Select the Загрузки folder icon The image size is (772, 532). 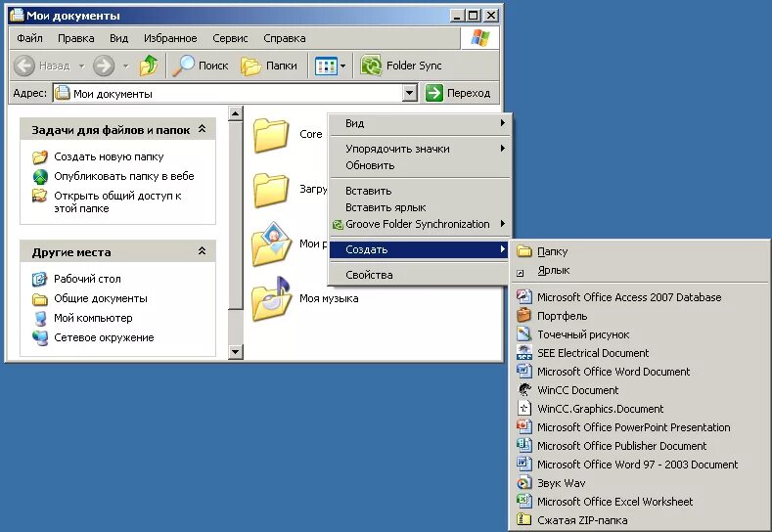click(x=270, y=190)
